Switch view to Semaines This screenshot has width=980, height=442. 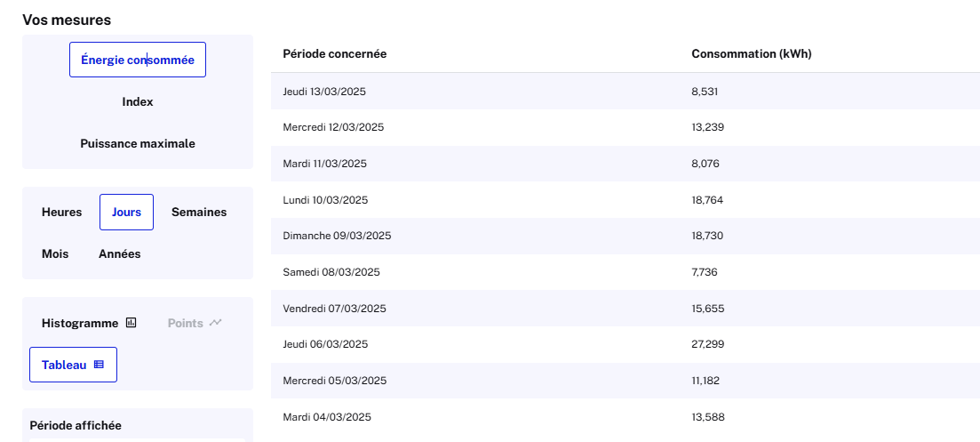pyautogui.click(x=199, y=212)
